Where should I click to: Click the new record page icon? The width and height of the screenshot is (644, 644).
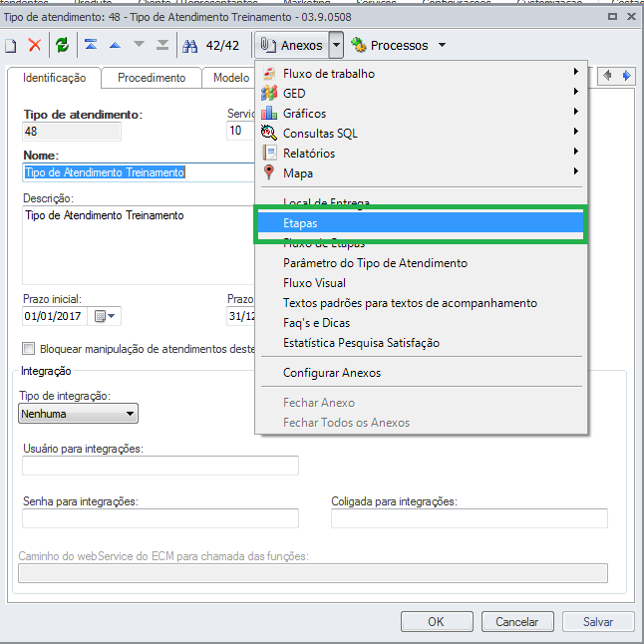(11, 46)
